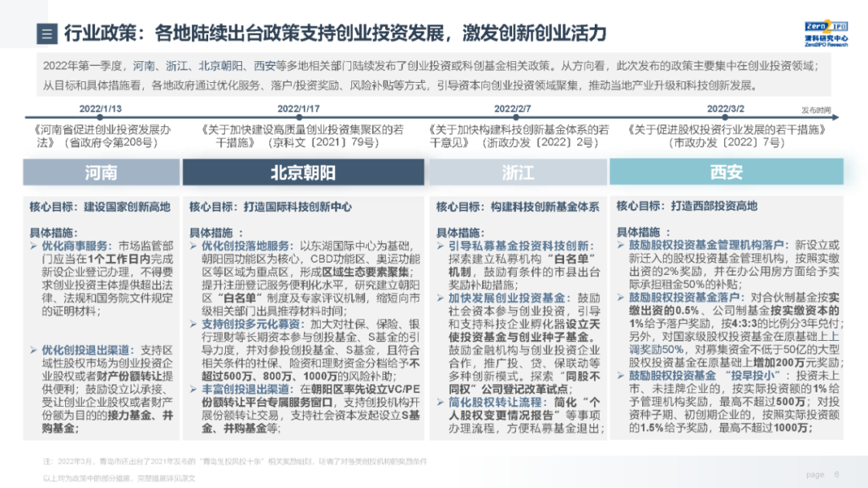Click the 支持创投多元化募资 heading
Image resolution: width=868 pixels, height=488 pixels.
[x=253, y=324]
